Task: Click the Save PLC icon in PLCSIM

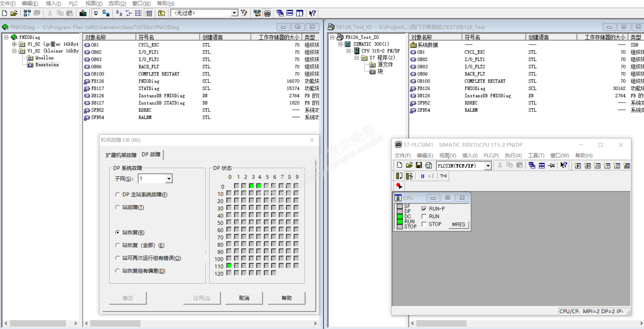Action: click(419, 166)
